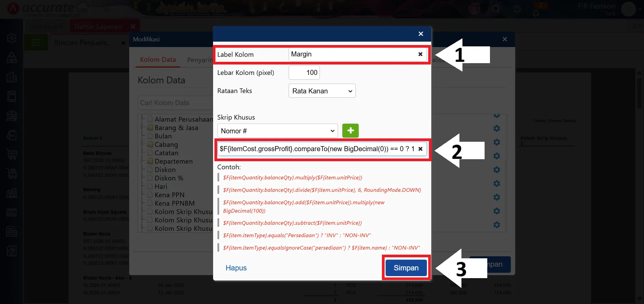The image size is (644, 304).
Task: Switch to the Kolom Data tab
Action: pyautogui.click(x=158, y=60)
